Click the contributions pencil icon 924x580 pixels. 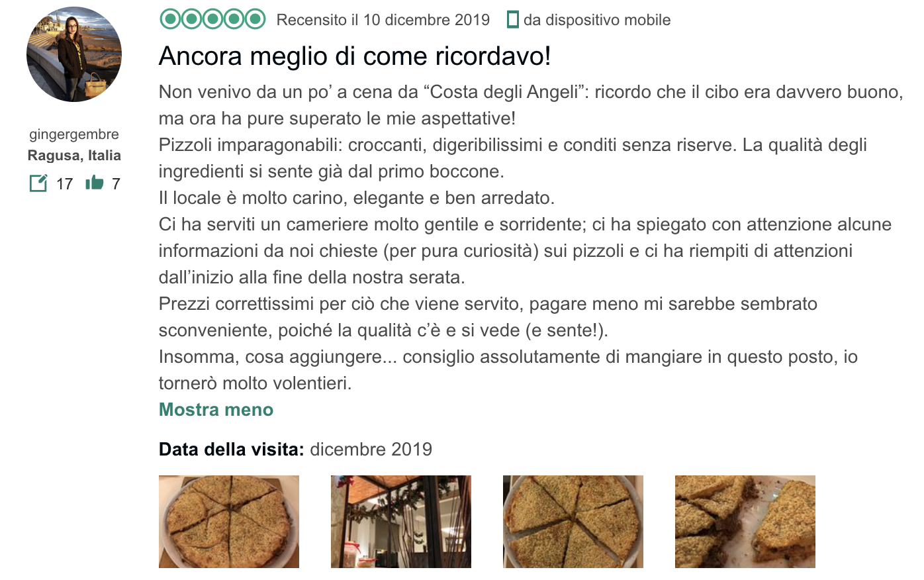pos(39,183)
